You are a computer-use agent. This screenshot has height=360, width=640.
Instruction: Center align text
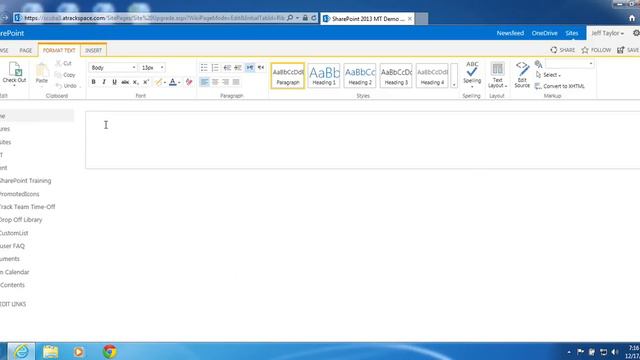[x=215, y=82]
